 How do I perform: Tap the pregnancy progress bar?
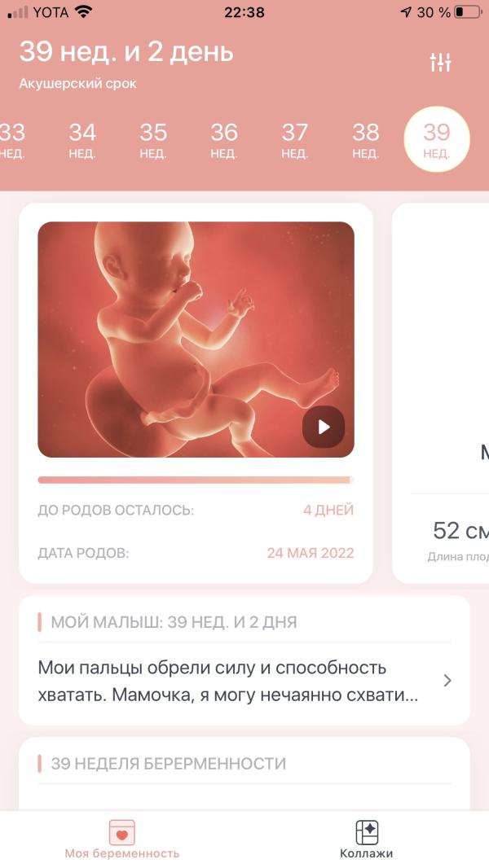click(196, 480)
